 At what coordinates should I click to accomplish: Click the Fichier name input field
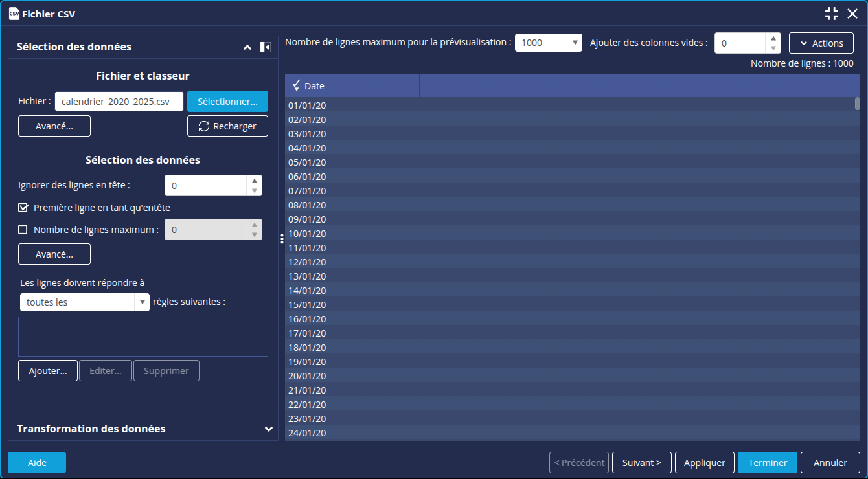(119, 102)
